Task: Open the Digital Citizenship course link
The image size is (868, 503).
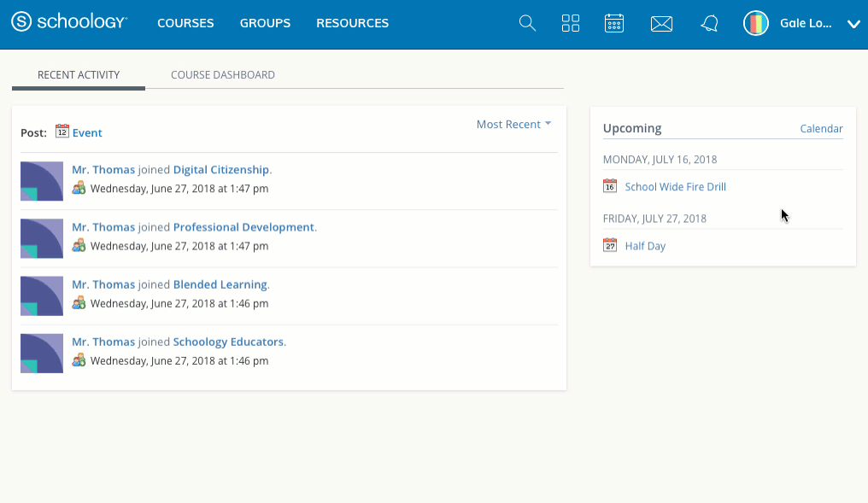Action: (221, 170)
